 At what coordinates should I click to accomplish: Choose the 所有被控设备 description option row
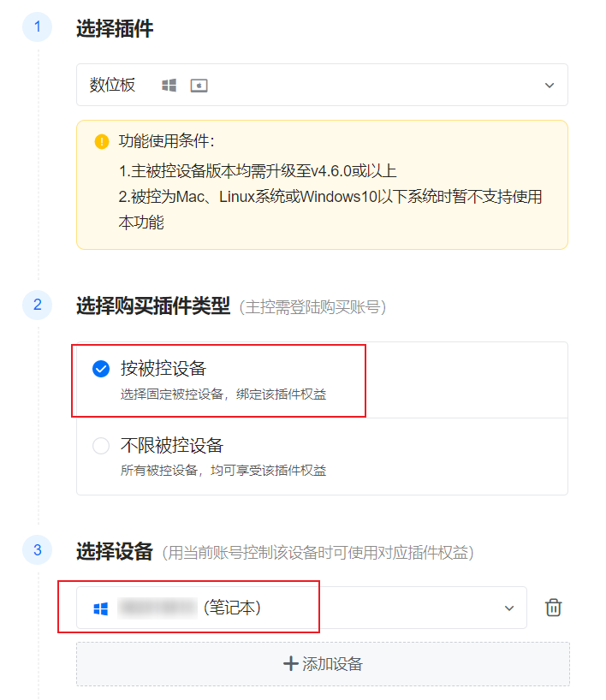(322, 457)
